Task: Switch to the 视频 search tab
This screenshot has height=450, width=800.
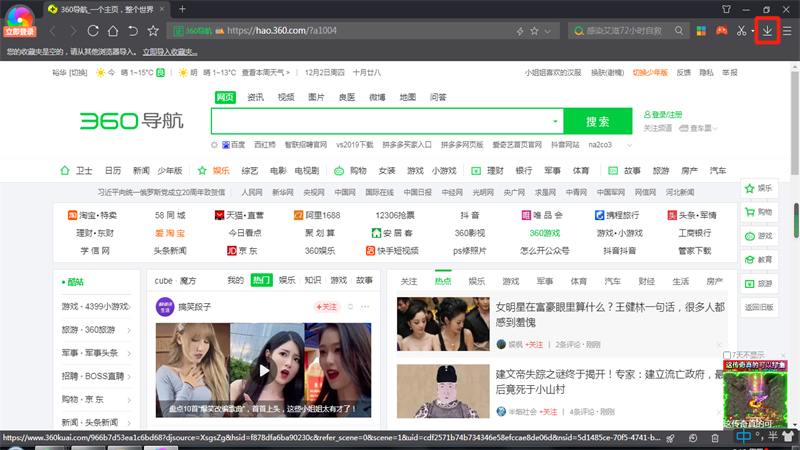Action: (x=286, y=97)
